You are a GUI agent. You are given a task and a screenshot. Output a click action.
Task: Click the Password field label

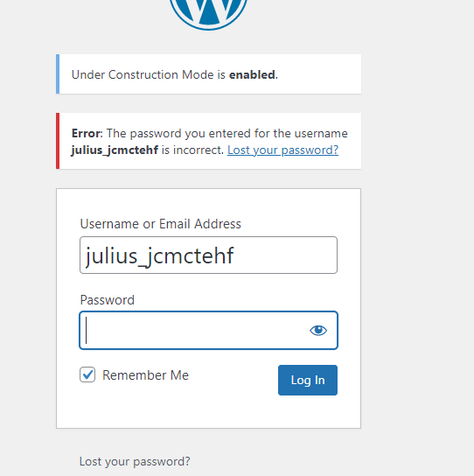[107, 300]
